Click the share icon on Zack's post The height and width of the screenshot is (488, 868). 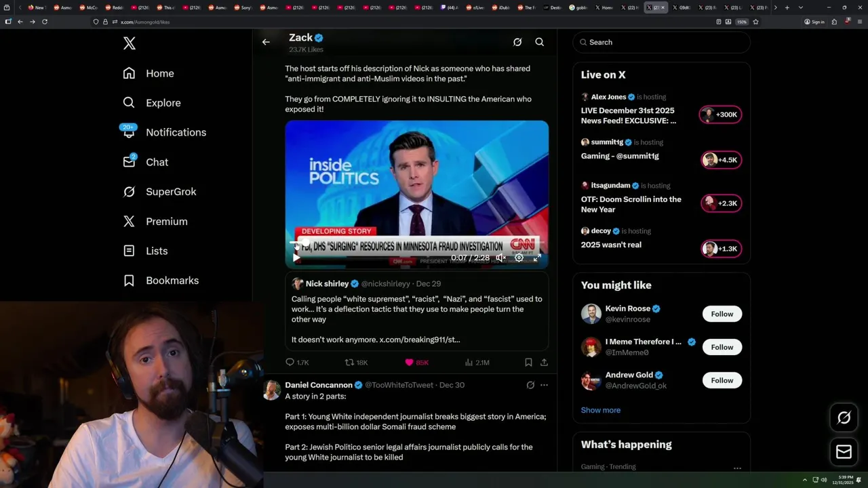(x=544, y=363)
